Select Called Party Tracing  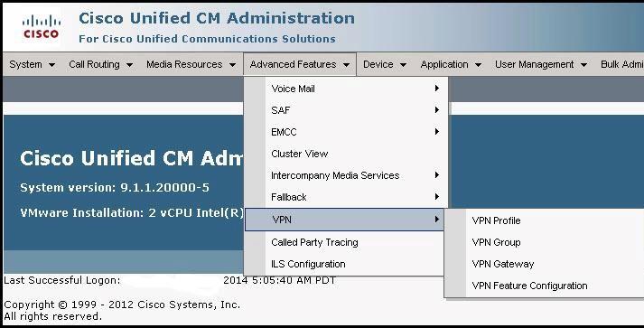[x=346, y=242]
